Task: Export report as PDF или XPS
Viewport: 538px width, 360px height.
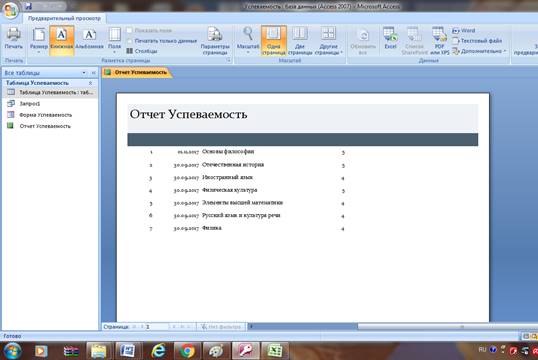Action: [x=440, y=40]
